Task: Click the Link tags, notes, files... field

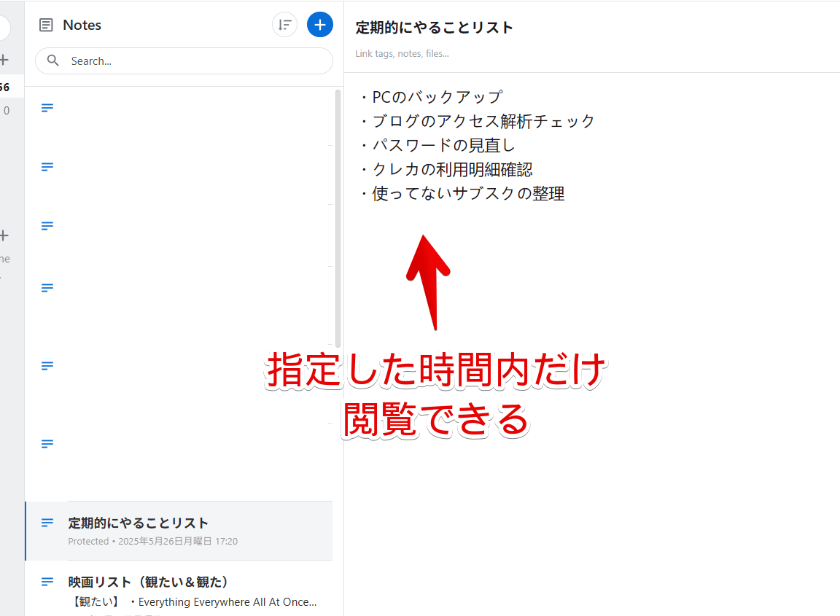Action: point(402,53)
